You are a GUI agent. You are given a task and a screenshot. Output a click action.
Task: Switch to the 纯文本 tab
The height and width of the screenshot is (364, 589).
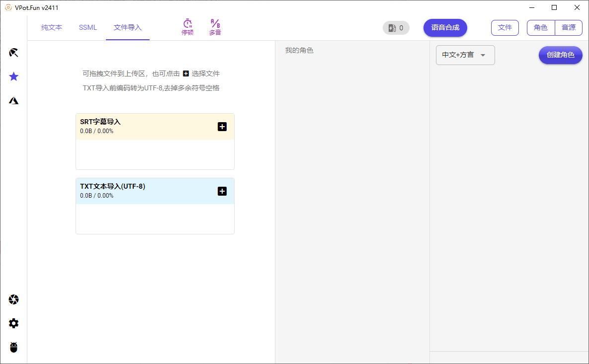point(52,28)
